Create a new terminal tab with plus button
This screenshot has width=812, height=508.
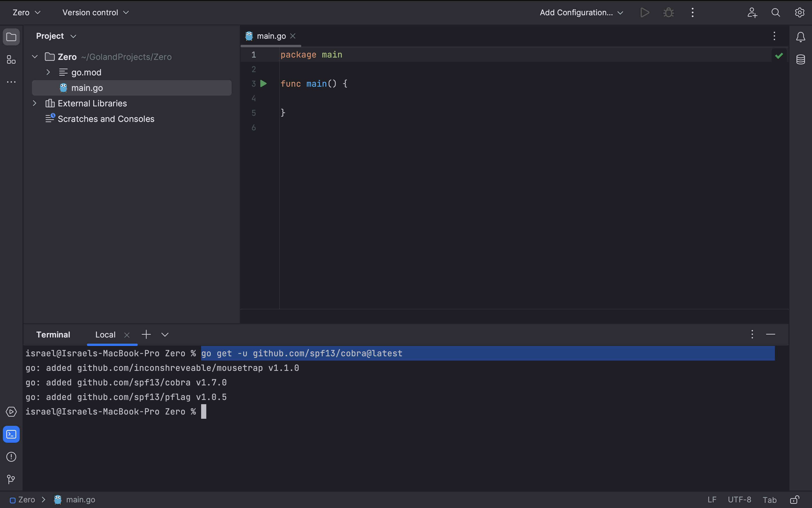click(x=146, y=335)
